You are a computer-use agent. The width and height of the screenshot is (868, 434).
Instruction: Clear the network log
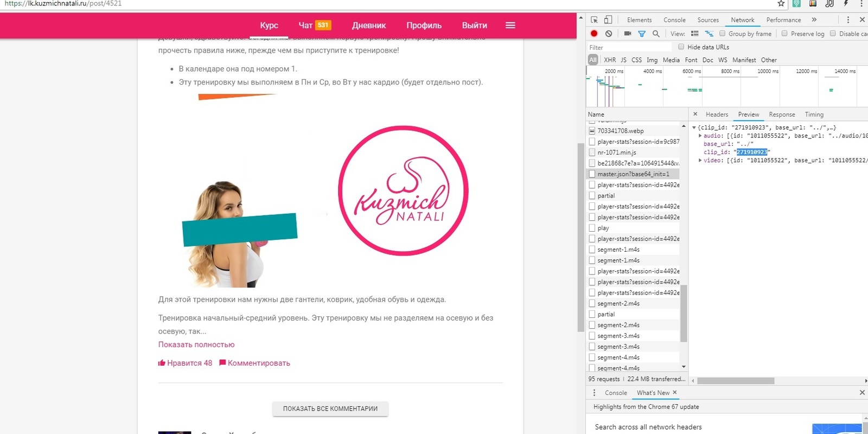click(609, 34)
